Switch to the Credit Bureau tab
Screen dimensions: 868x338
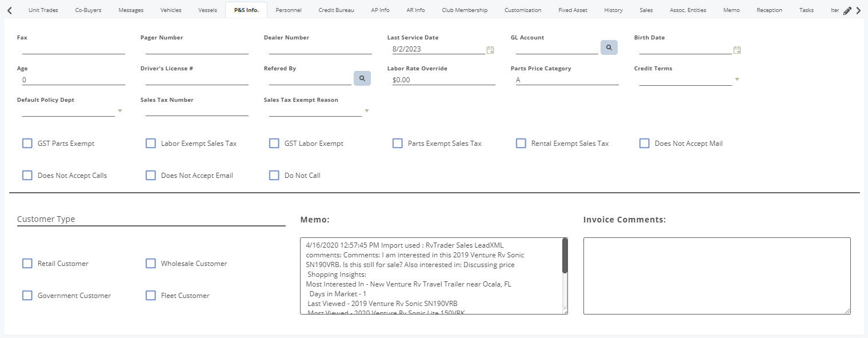[336, 10]
